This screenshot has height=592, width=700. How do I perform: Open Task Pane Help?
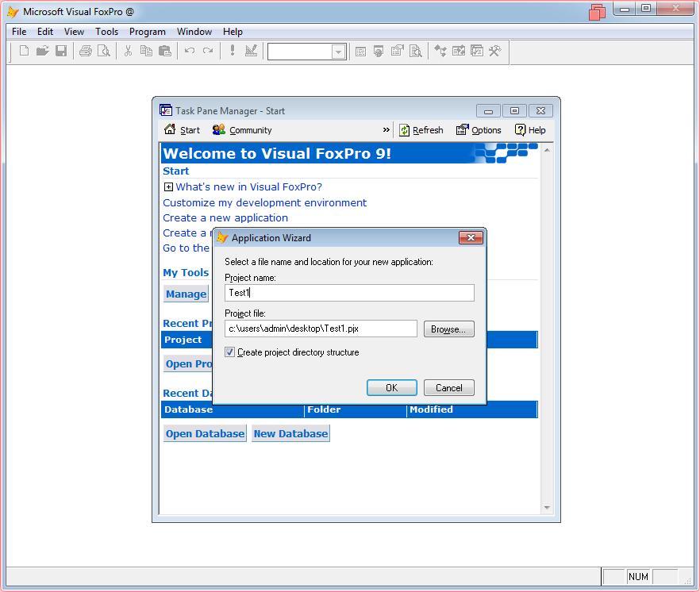click(x=530, y=130)
